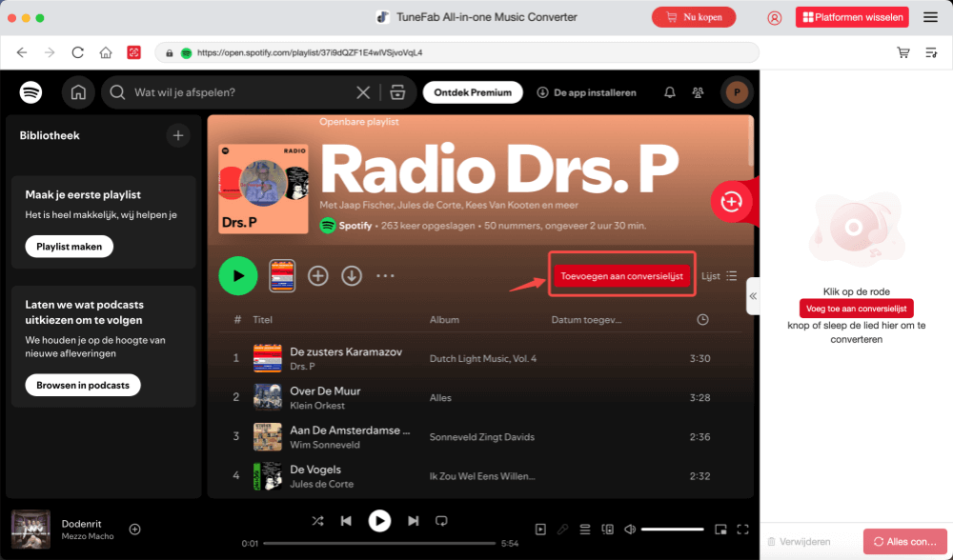Open more options for the playlist
Screen dimensions: 953x560
click(x=385, y=276)
